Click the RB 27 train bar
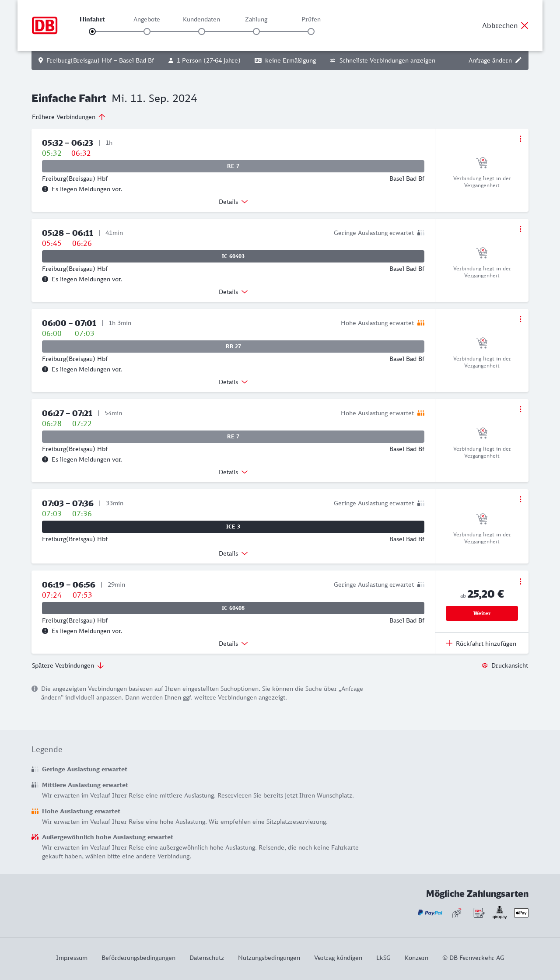Screen dimensions: 560x980 click(233, 346)
